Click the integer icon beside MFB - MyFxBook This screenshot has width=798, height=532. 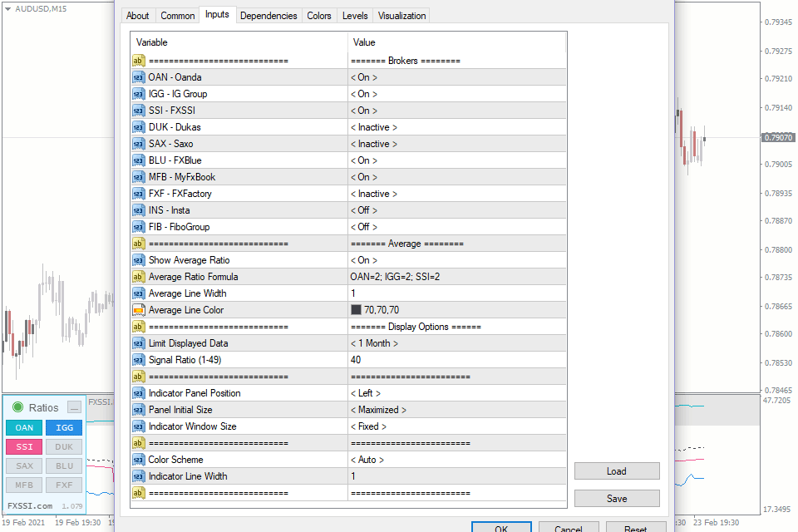coord(139,177)
